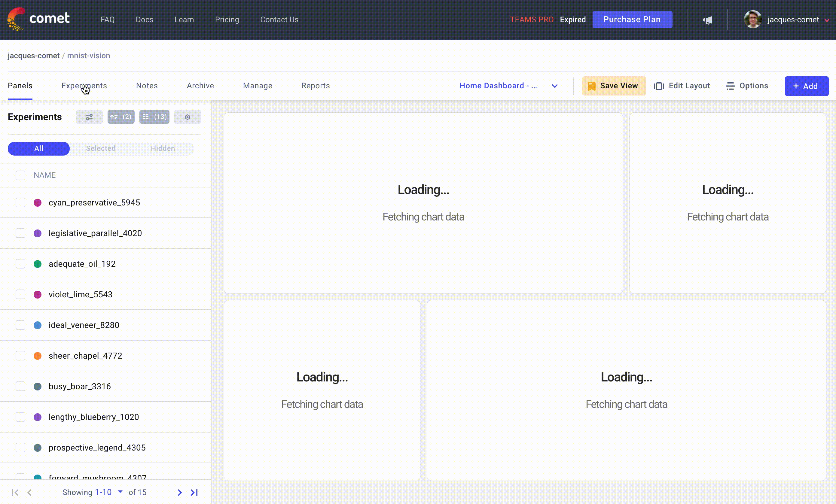Click the Save View bookmark button
Screen dimensions: 836x504
[614, 86]
